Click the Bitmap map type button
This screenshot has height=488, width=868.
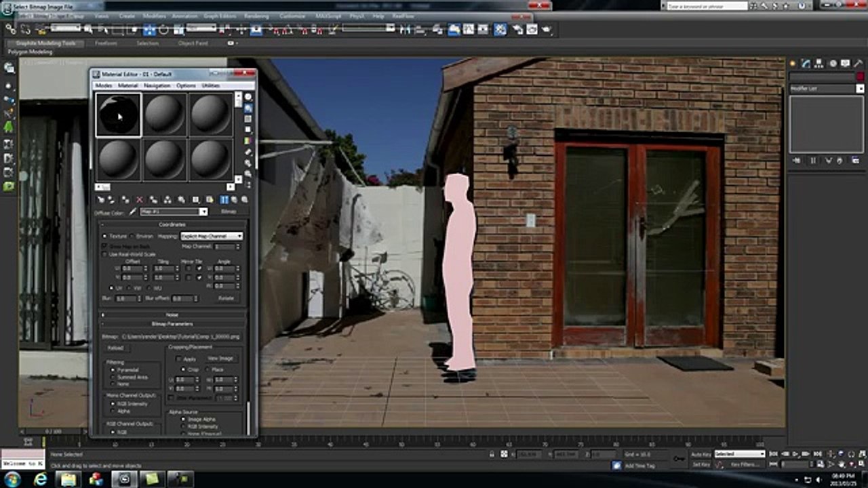point(229,211)
